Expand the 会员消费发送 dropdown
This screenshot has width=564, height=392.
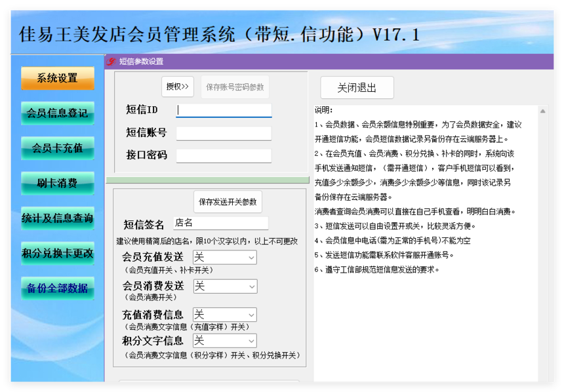[225, 286]
